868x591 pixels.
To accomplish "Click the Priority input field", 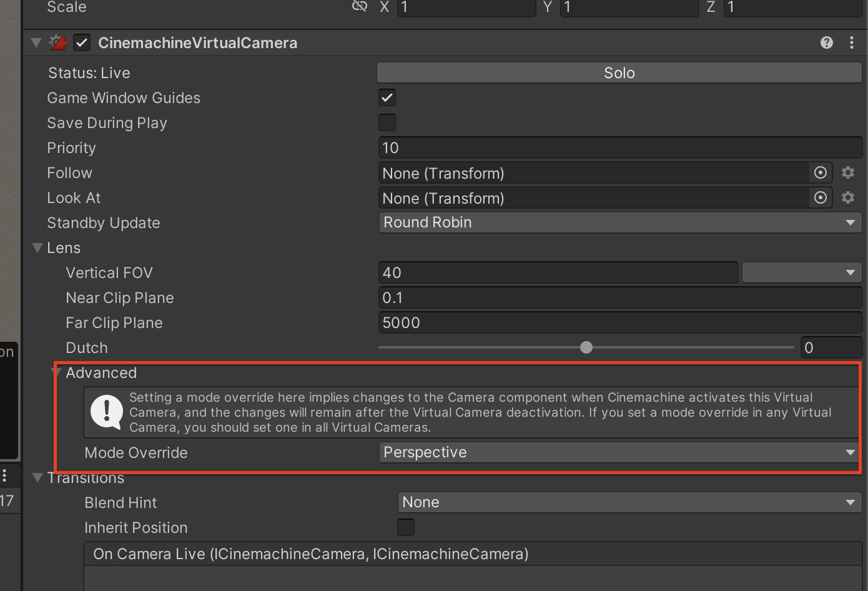I will (620, 147).
